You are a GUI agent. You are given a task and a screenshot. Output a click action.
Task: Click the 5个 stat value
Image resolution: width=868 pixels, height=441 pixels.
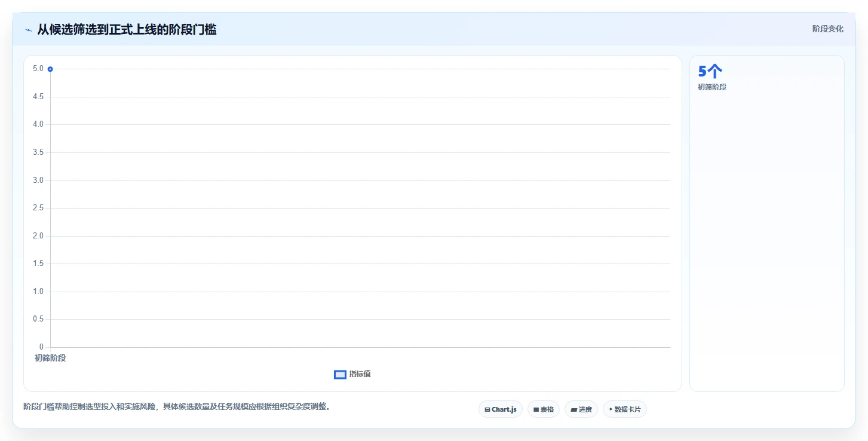pyautogui.click(x=710, y=71)
